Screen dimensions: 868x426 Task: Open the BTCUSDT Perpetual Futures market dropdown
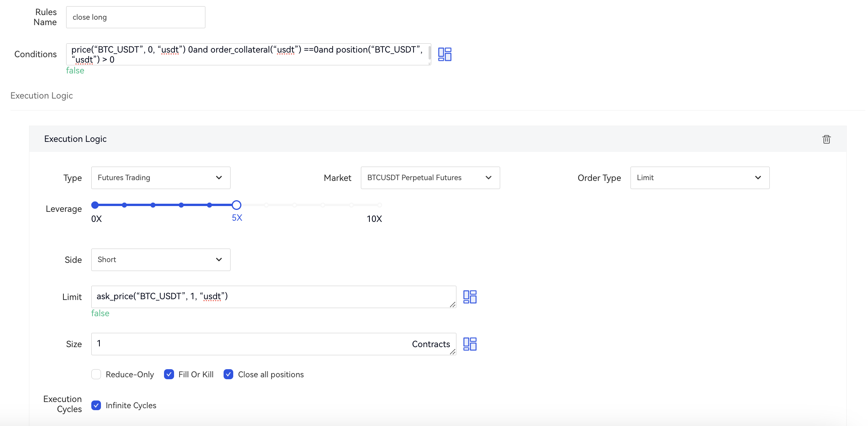430,178
